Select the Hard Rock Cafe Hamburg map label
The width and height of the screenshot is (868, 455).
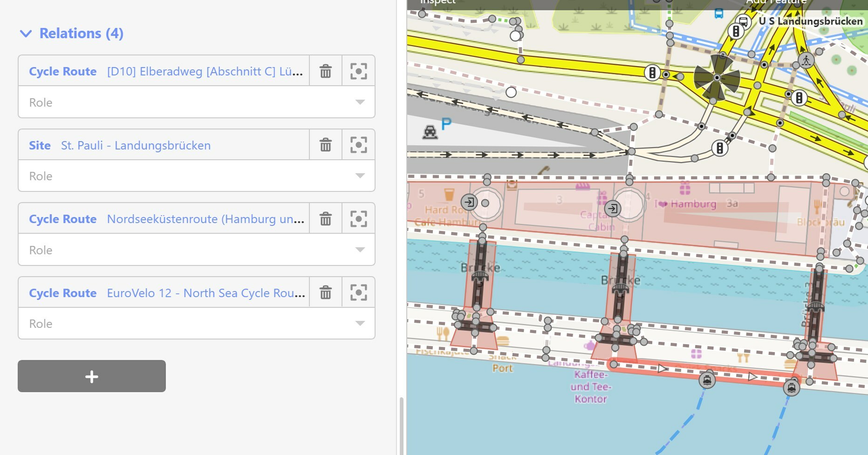click(444, 216)
